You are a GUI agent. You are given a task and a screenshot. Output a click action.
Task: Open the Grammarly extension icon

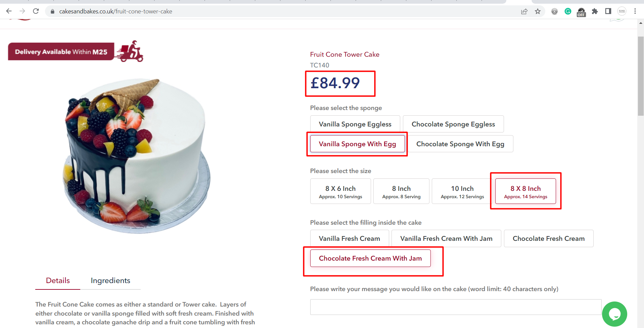pyautogui.click(x=568, y=11)
